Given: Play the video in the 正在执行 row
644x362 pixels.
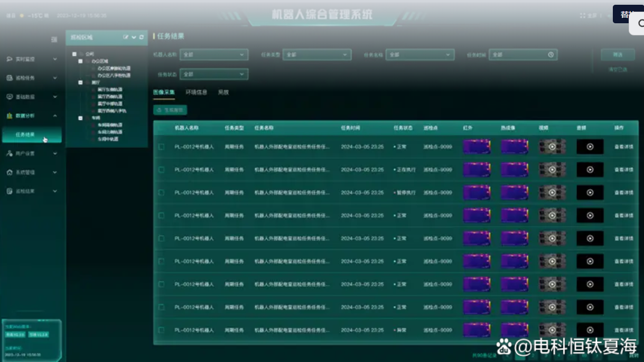Looking at the screenshot, I should [x=552, y=170].
